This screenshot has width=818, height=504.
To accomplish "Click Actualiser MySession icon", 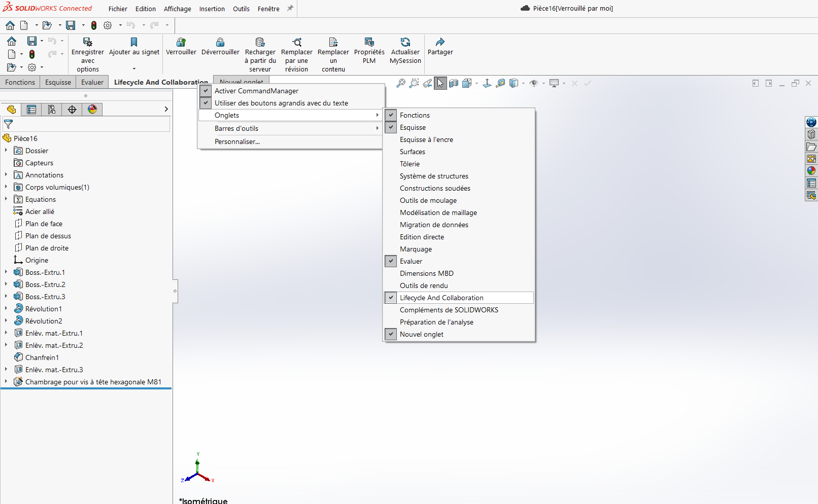I will point(405,42).
